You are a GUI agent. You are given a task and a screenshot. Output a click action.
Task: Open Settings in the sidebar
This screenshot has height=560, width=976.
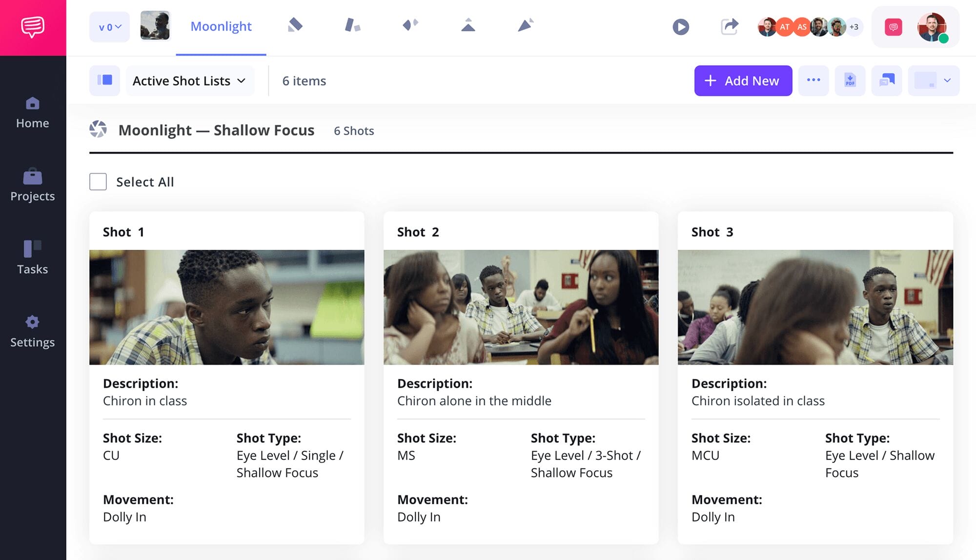click(33, 332)
